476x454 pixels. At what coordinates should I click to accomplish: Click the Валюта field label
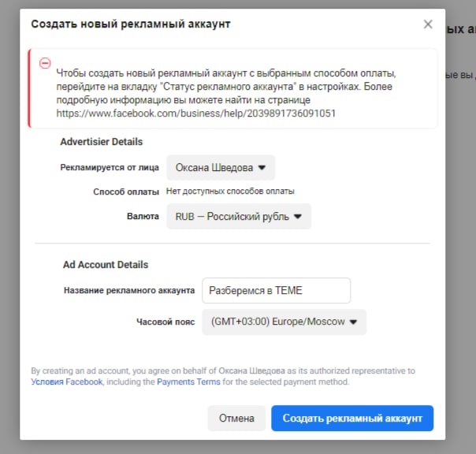143,216
